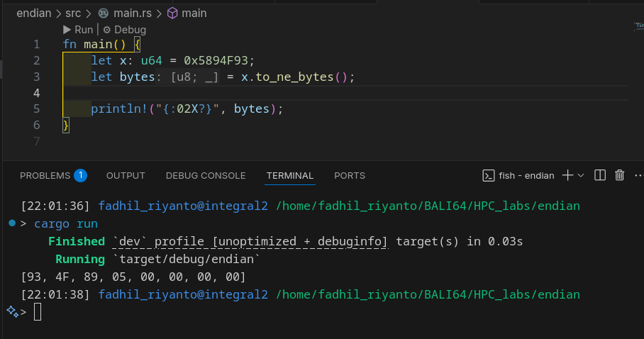Image resolution: width=644 pixels, height=339 pixels.
Task: Click the blue command marker beside cargo run
Action: pyautogui.click(x=12, y=223)
